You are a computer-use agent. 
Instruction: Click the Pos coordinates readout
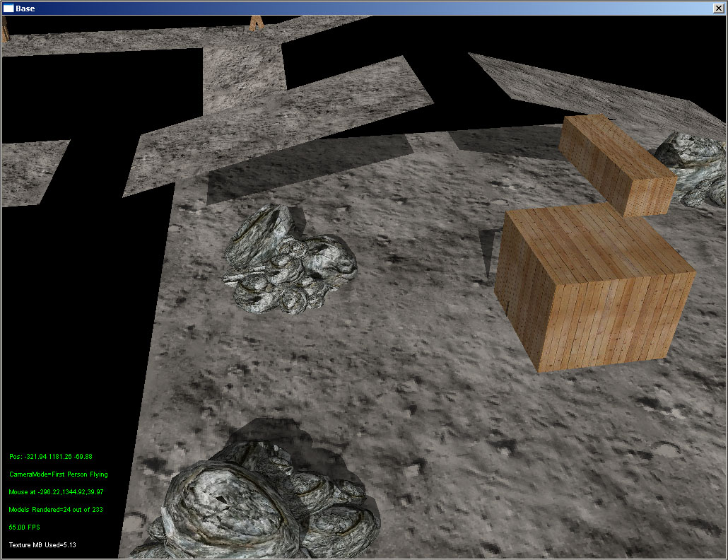coord(50,457)
